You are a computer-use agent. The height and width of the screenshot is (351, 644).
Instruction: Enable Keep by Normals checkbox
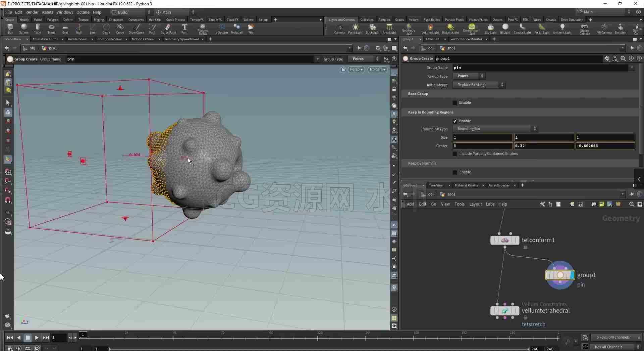click(455, 172)
